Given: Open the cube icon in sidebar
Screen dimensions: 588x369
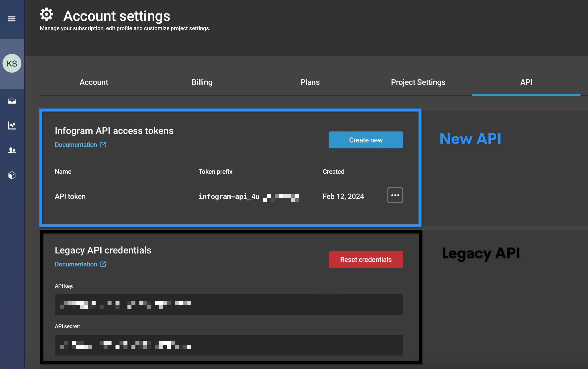Looking at the screenshot, I should click(12, 175).
